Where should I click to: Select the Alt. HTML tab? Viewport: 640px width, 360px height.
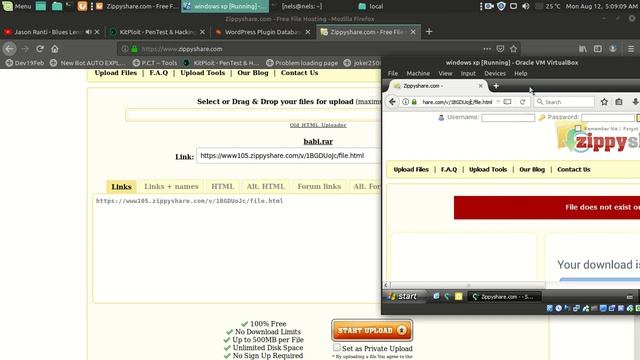(x=265, y=187)
